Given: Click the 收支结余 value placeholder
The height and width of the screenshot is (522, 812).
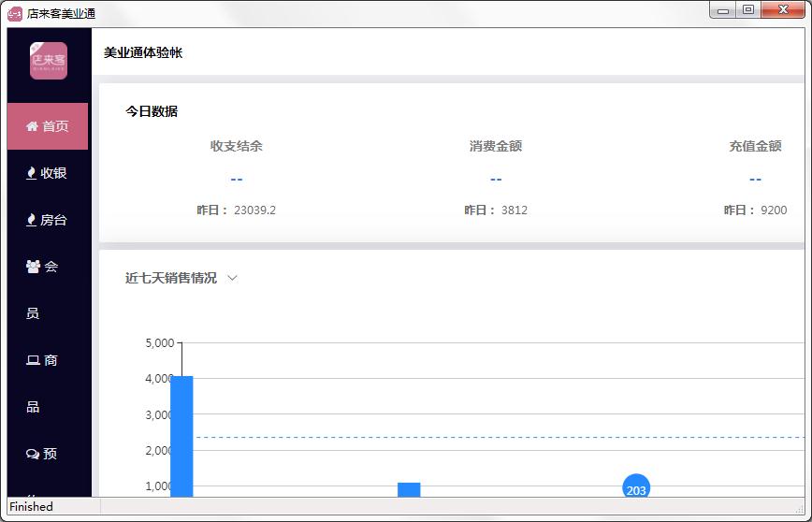Looking at the screenshot, I should (237, 179).
